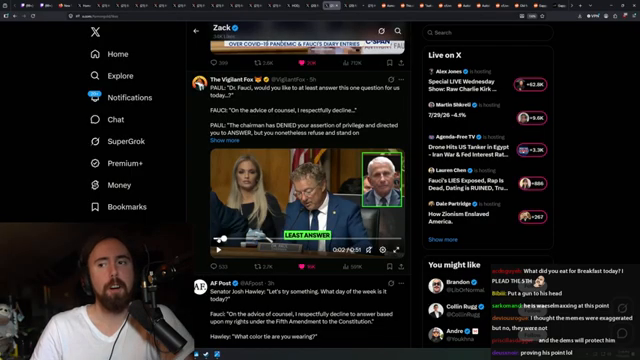Open SuperGrok in sidebar
640x360 pixels.
pos(118,141)
